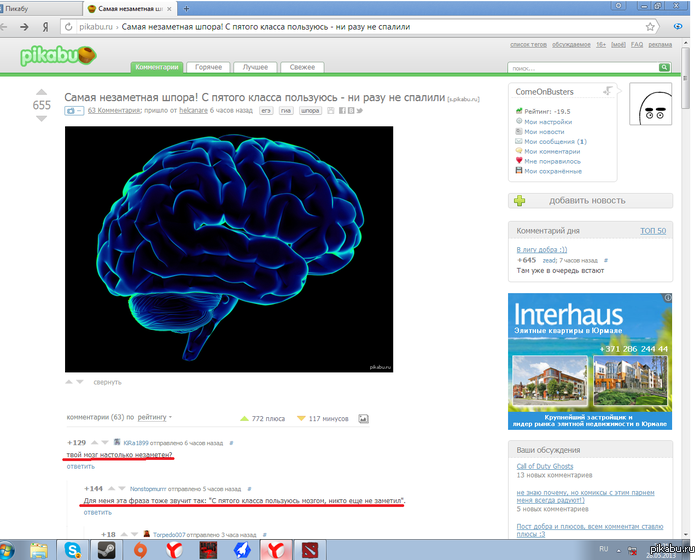This screenshot has width=700, height=560.
Task: Open comment statistics chart icon
Action: click(x=364, y=417)
